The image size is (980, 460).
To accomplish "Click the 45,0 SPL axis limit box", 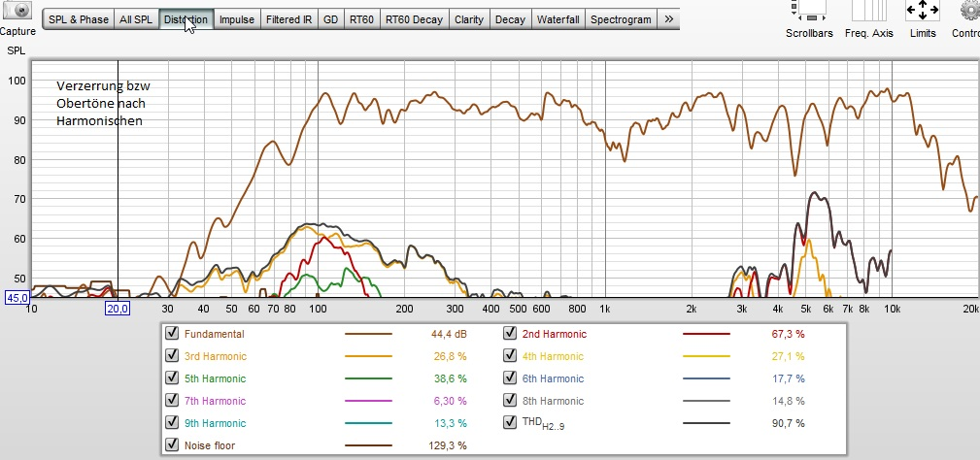I will click(16, 298).
